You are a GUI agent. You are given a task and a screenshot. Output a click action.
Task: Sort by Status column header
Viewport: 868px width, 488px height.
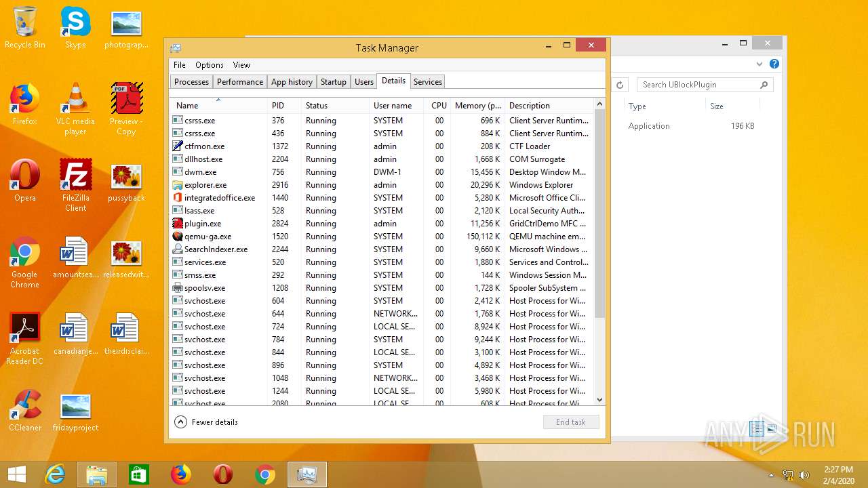[335, 106]
